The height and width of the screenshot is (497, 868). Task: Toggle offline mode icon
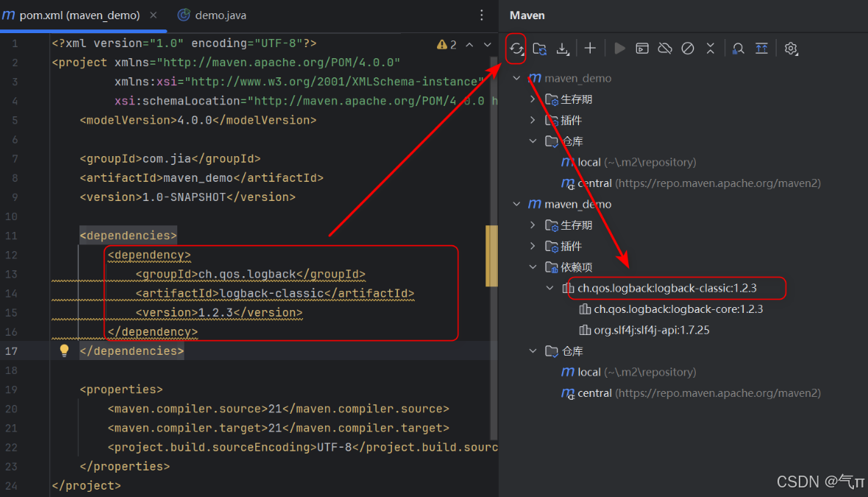tap(665, 49)
